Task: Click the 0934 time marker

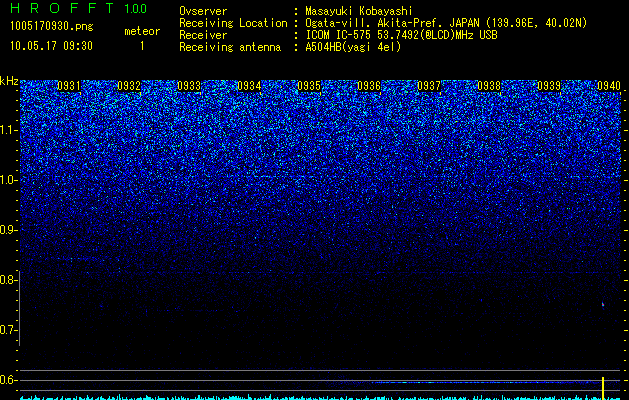Action: click(x=249, y=86)
